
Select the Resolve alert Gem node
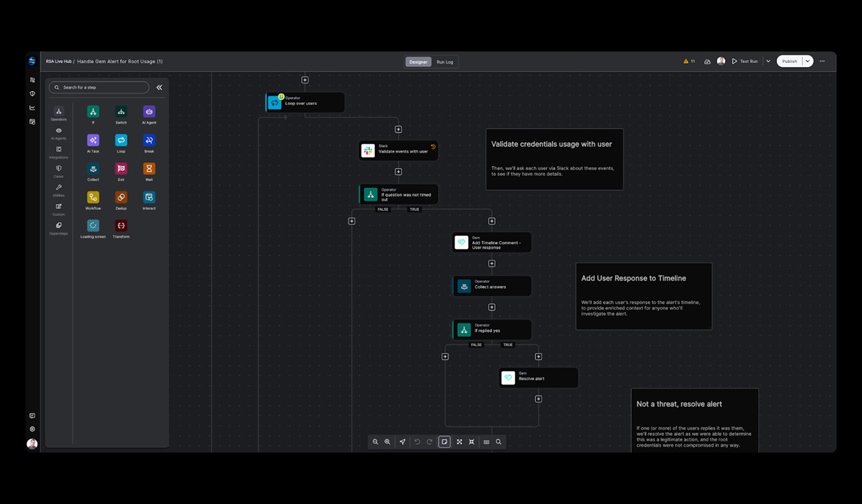[x=538, y=378]
